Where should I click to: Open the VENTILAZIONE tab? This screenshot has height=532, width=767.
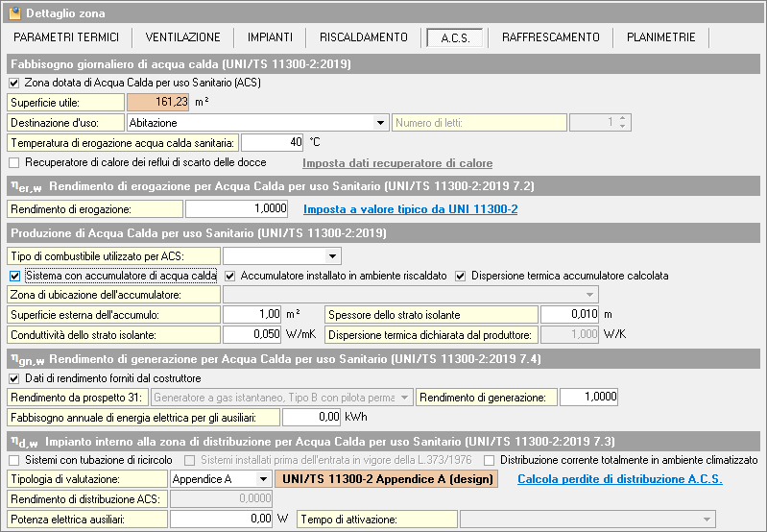point(182,37)
